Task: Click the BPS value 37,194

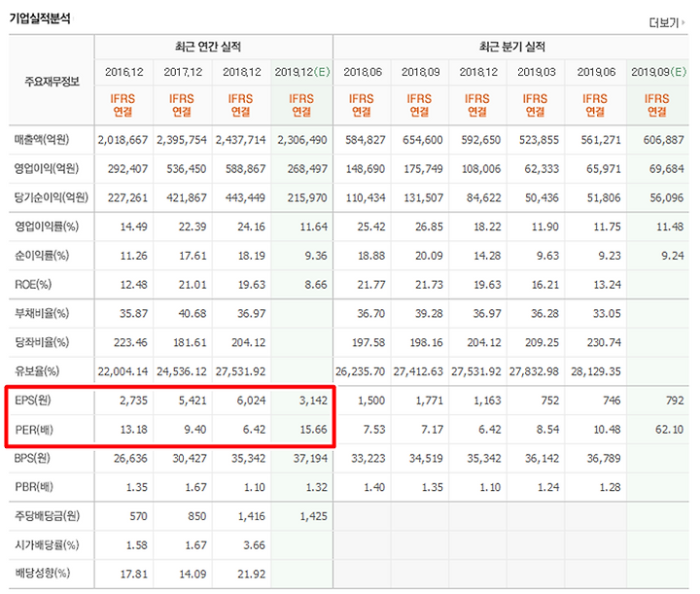Action: [310, 459]
